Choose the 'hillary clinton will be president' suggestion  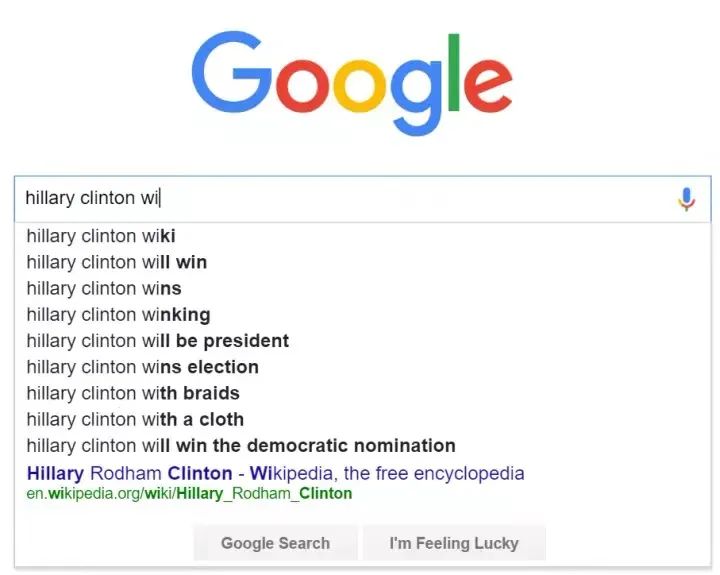tap(157, 341)
